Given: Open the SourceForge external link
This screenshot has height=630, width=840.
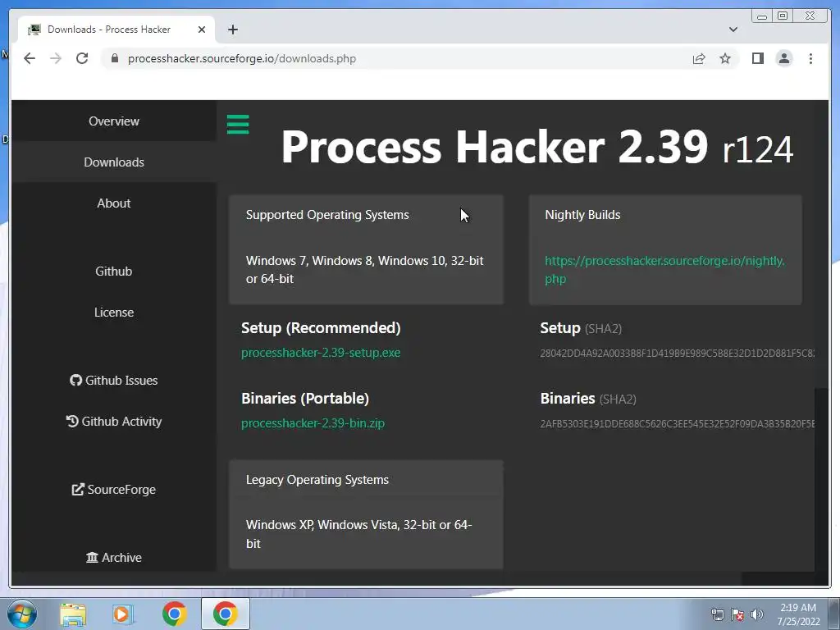Looking at the screenshot, I should (113, 490).
